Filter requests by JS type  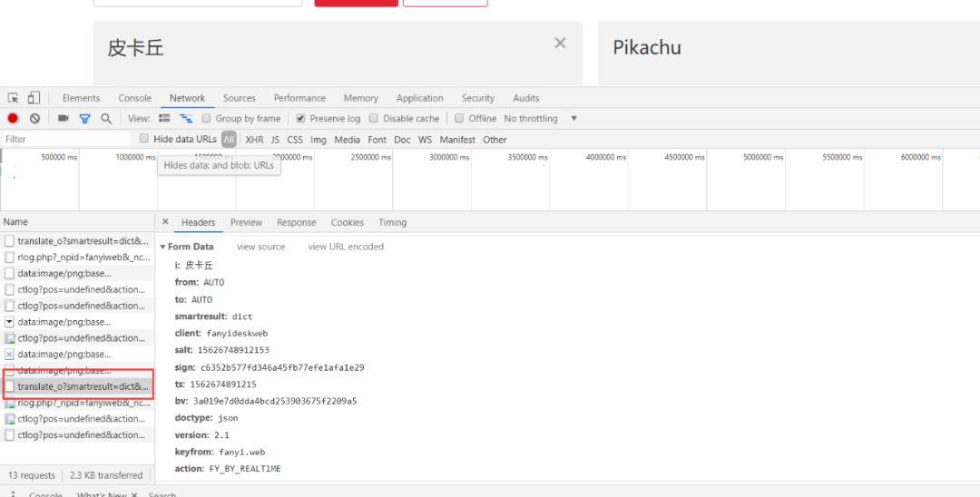[x=275, y=140]
